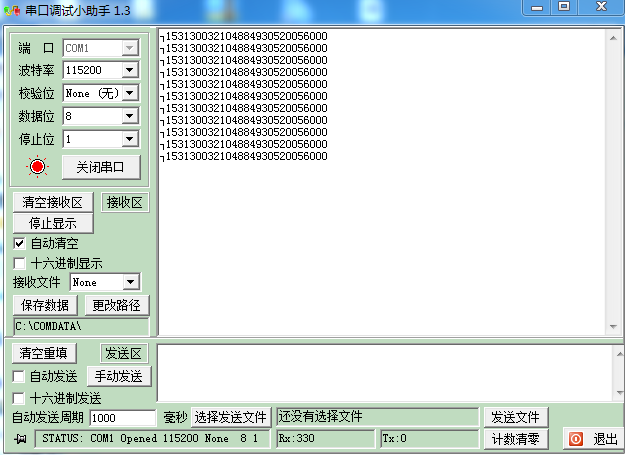Open the 接收文件 dropdown
The width and height of the screenshot is (625, 455).
pyautogui.click(x=129, y=283)
